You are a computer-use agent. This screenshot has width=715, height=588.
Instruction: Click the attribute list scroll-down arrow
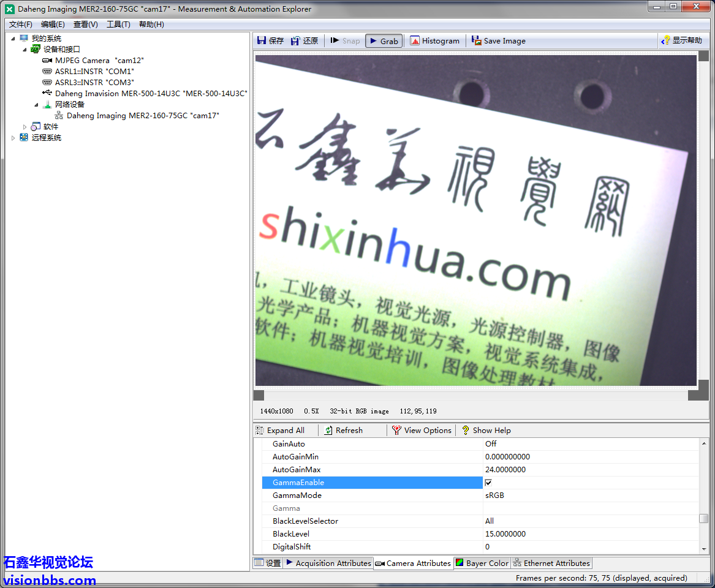703,549
